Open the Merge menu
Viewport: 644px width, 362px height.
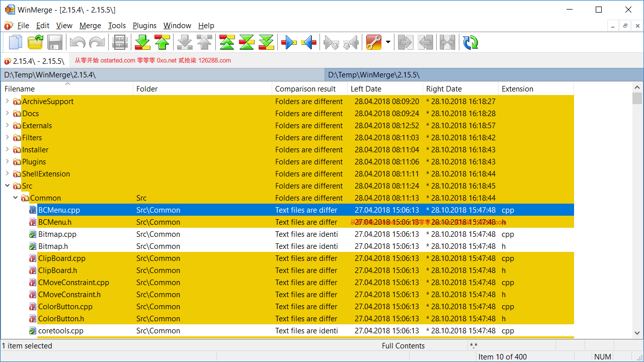pyautogui.click(x=91, y=26)
